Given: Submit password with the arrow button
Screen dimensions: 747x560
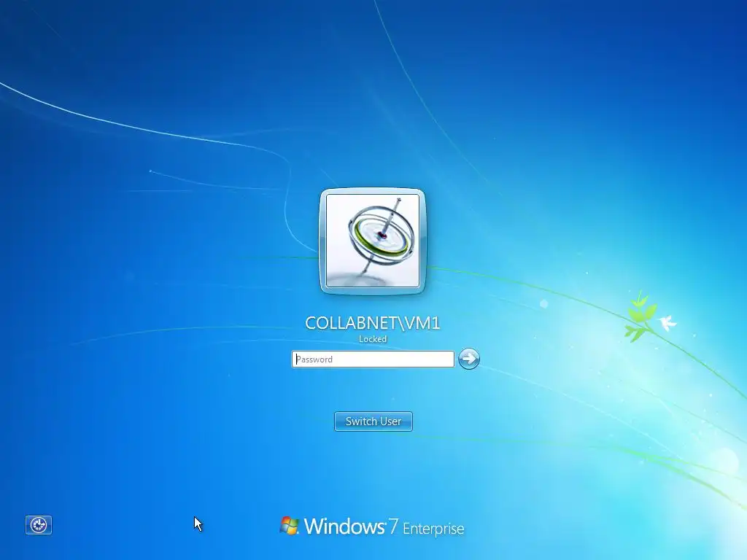Looking at the screenshot, I should coord(469,359).
